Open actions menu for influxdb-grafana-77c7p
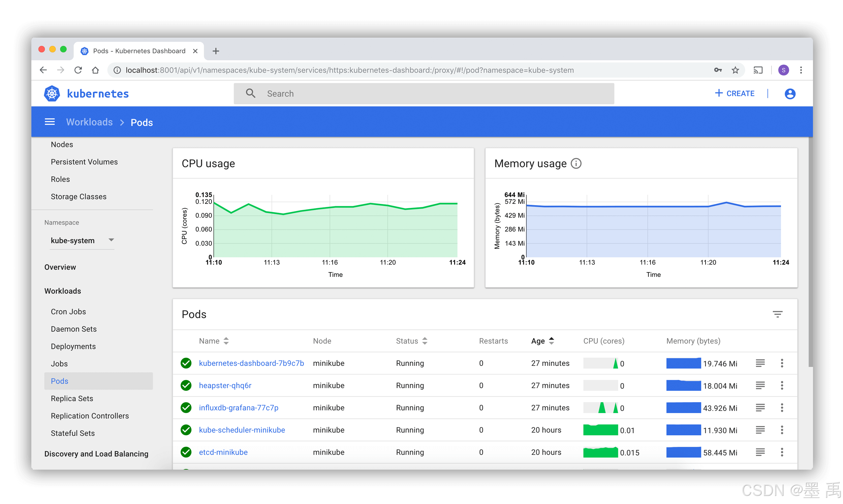 (782, 408)
